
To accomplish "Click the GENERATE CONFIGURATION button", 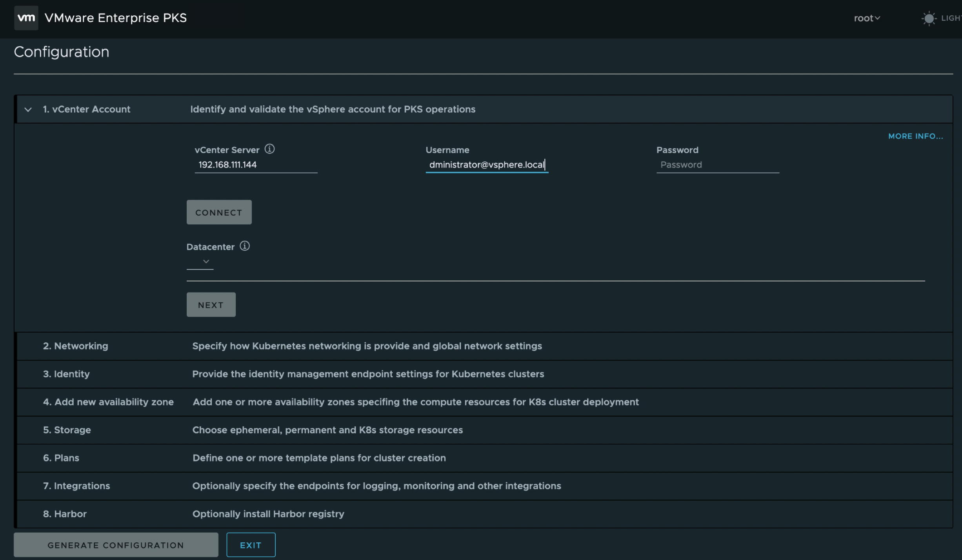I will tap(116, 545).
